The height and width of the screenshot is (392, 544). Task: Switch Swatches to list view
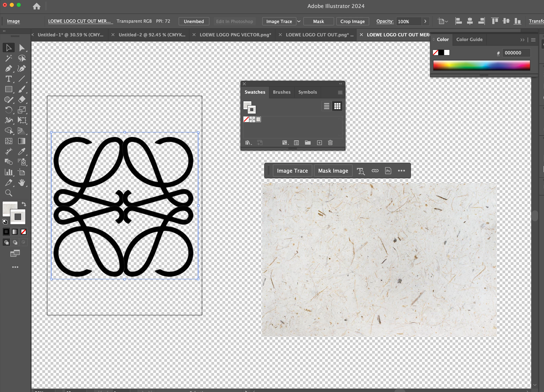326,106
